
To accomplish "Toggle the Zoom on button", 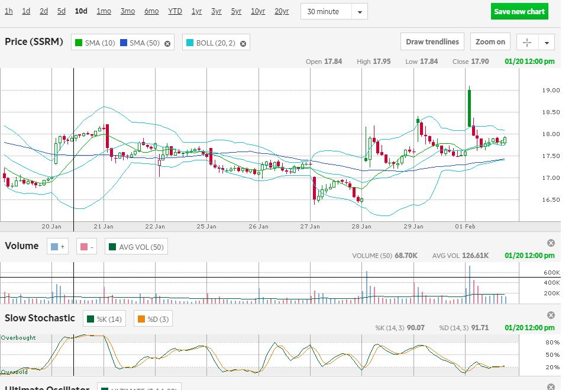I will [x=490, y=42].
